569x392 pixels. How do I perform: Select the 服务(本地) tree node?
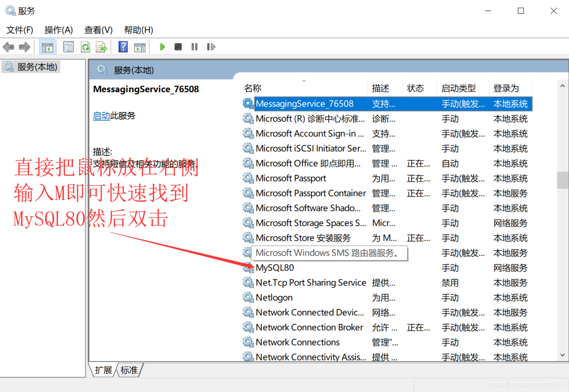(31, 67)
